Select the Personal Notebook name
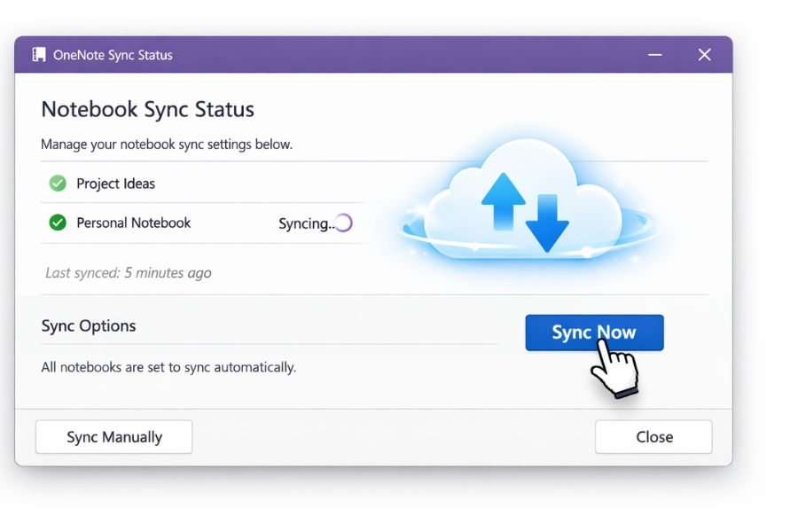The width and height of the screenshot is (798, 532). (x=133, y=223)
